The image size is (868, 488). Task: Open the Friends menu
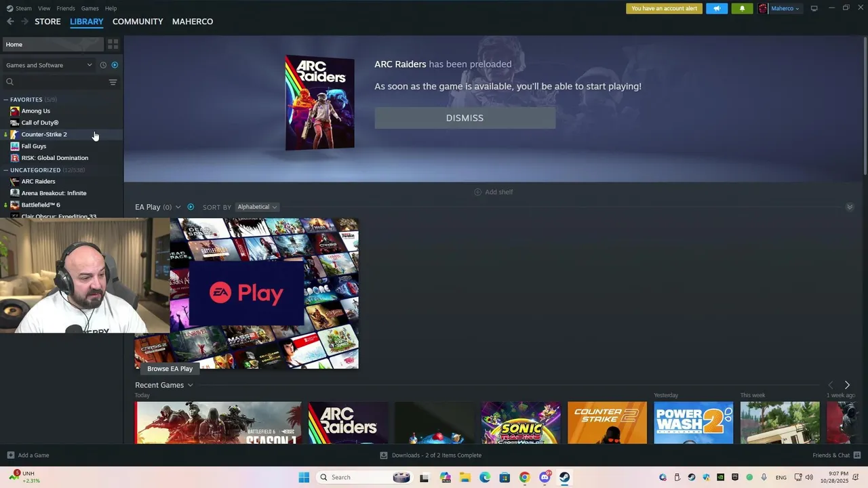pyautogui.click(x=66, y=8)
